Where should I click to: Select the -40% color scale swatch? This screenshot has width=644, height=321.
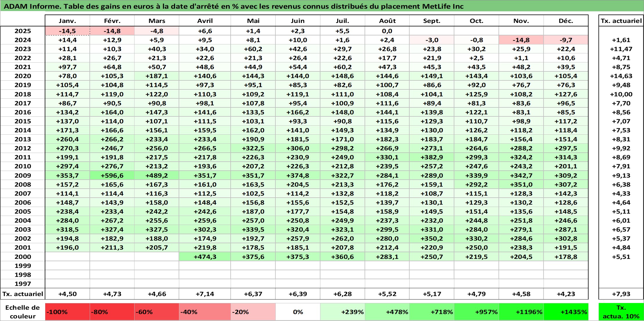pos(205,312)
